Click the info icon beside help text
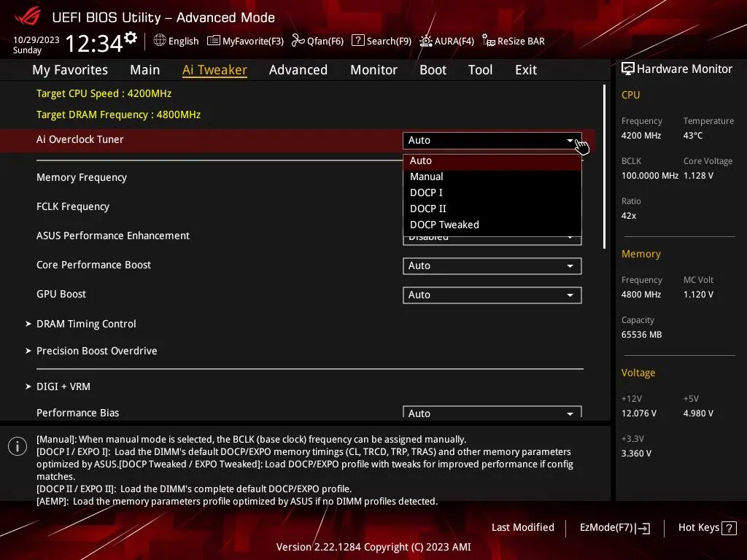 (18, 446)
